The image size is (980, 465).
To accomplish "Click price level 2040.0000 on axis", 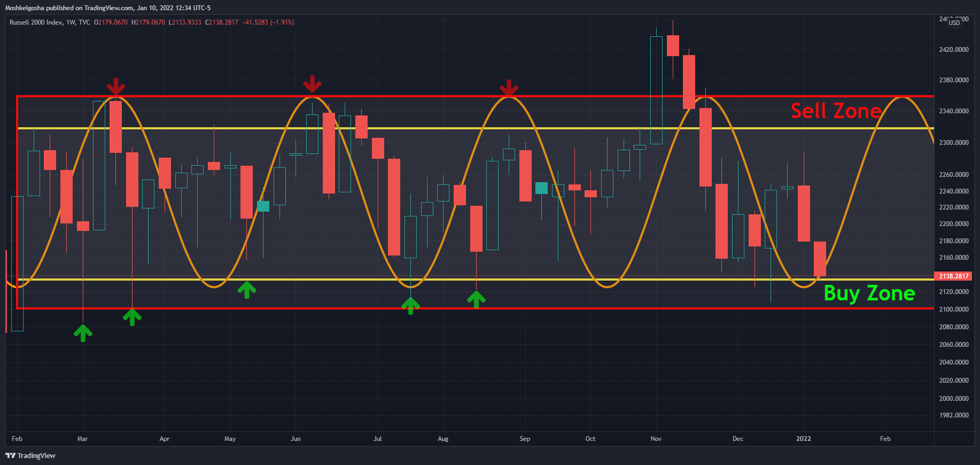I will point(954,362).
